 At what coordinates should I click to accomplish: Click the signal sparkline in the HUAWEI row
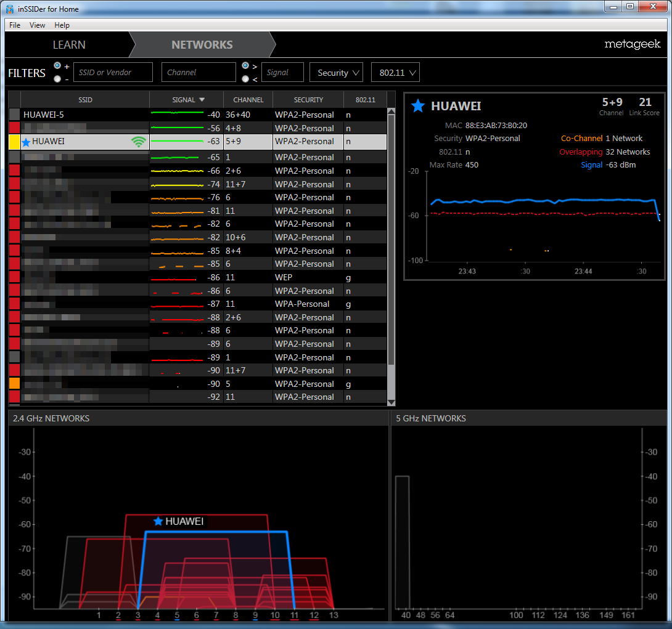177,141
